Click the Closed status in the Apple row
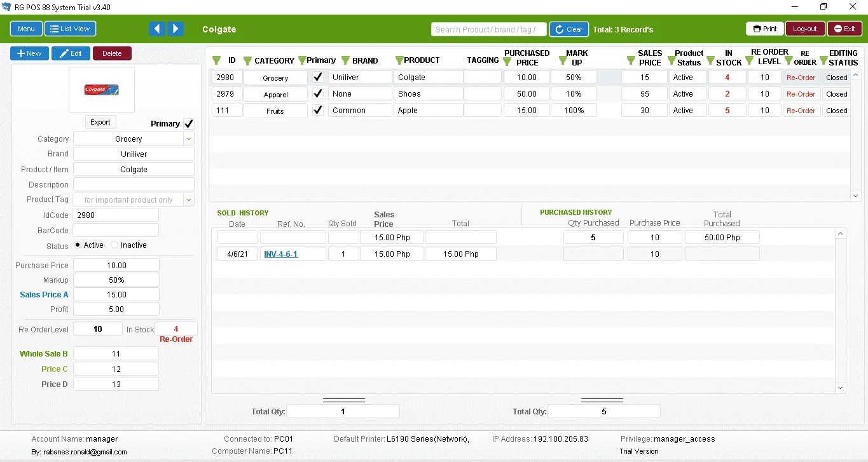Image resolution: width=868 pixels, height=462 pixels. (x=837, y=111)
